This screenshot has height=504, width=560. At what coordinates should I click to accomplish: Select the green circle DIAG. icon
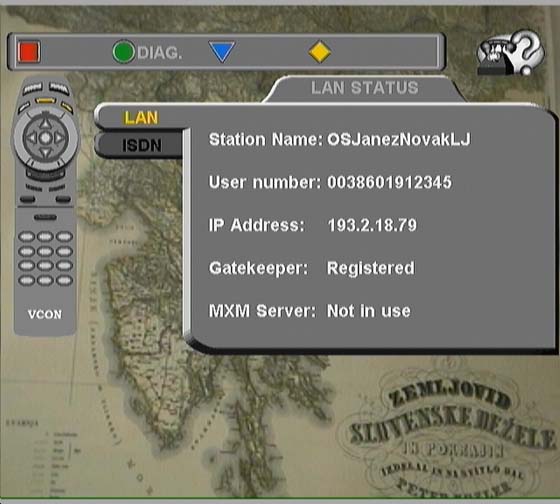(124, 52)
